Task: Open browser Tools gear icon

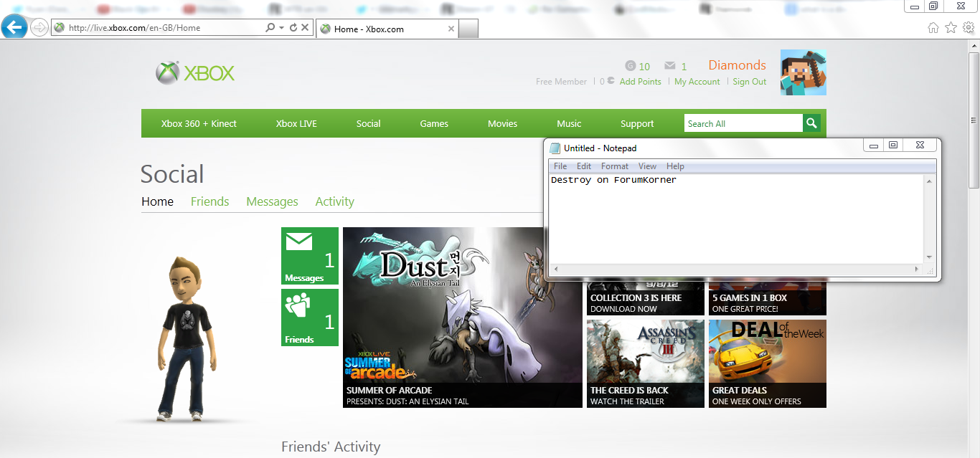Action: [969, 28]
